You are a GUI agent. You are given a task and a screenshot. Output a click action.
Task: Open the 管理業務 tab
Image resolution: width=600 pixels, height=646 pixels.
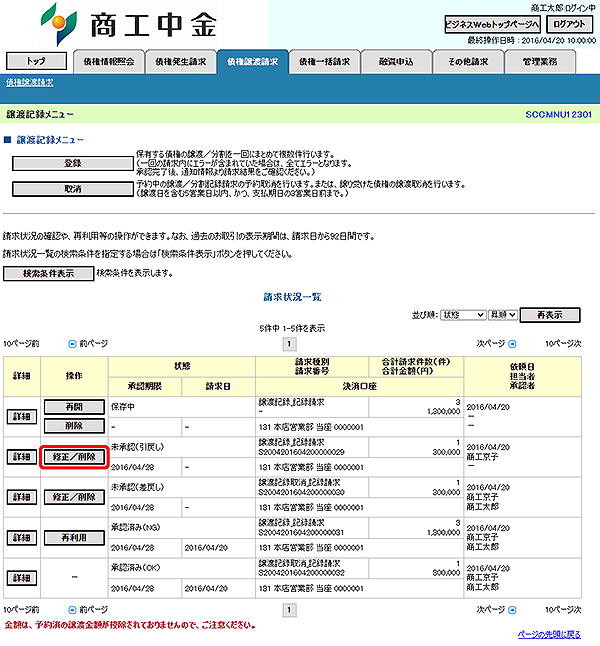[540, 62]
